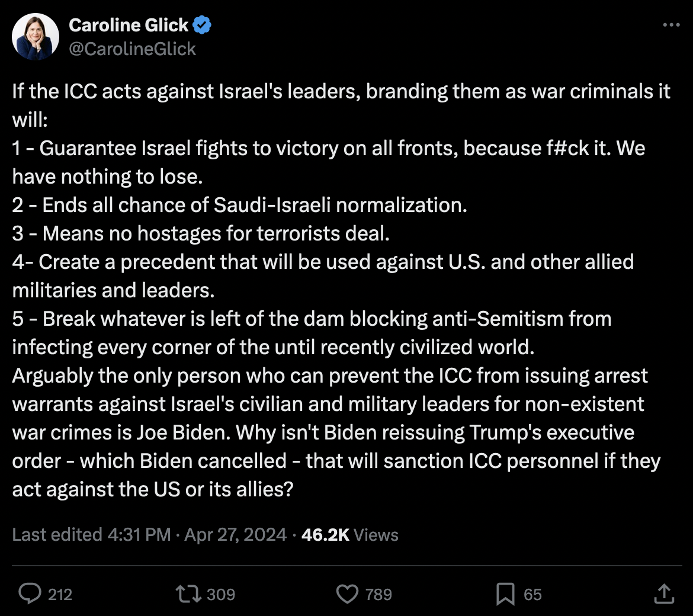Click the 4:31 PM · Apr 27, 2024 timestamp

[x=197, y=535]
